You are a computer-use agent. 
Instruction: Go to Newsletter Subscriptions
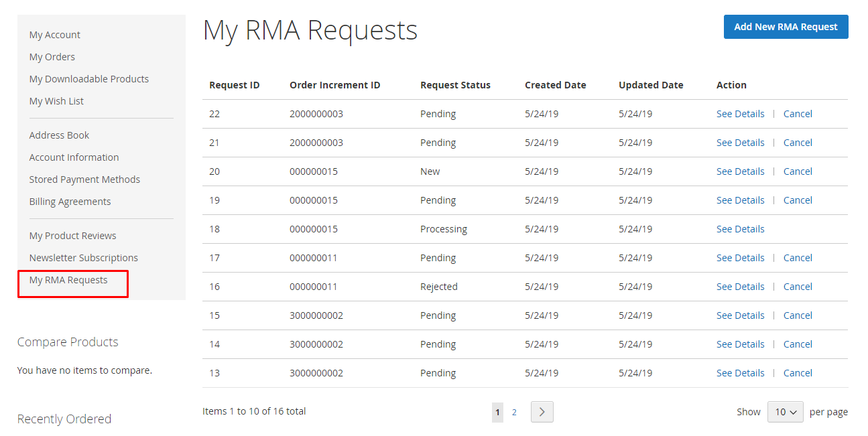[x=84, y=258]
